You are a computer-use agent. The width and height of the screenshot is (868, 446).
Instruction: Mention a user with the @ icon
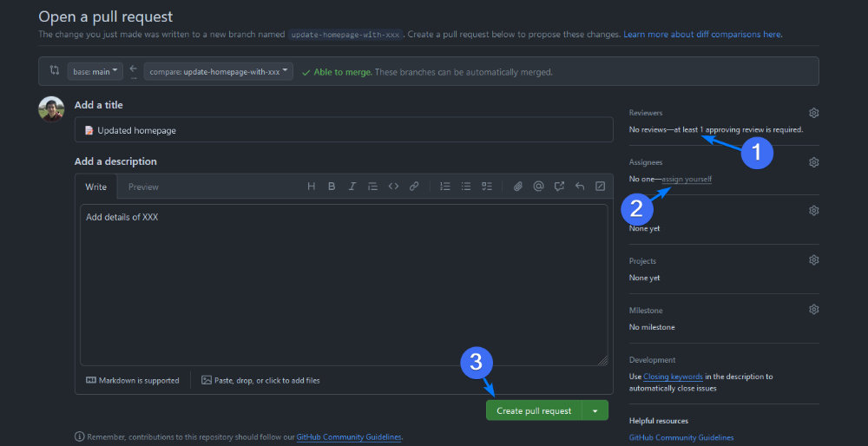[538, 187]
